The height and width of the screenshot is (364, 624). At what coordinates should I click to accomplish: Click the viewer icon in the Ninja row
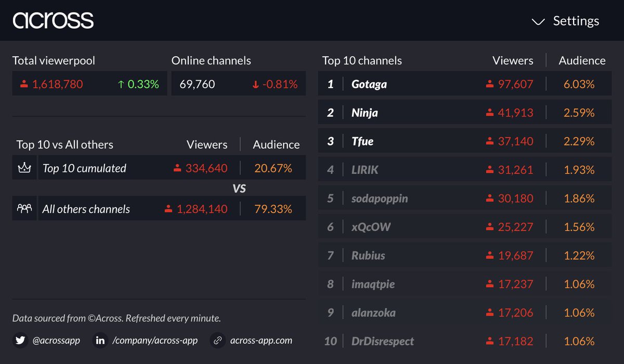tap(489, 112)
